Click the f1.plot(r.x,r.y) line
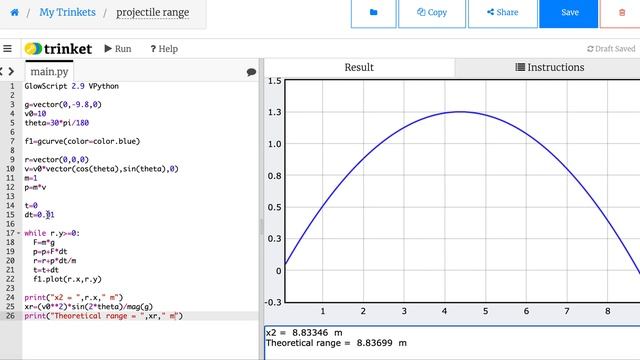Image resolution: width=640 pixels, height=360 pixels. (x=67, y=279)
